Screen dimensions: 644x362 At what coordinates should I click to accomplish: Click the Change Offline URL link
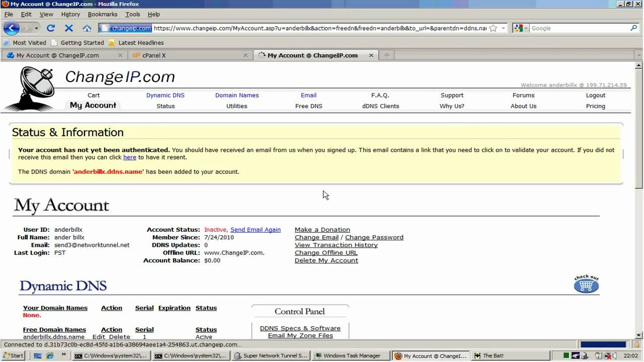click(326, 253)
